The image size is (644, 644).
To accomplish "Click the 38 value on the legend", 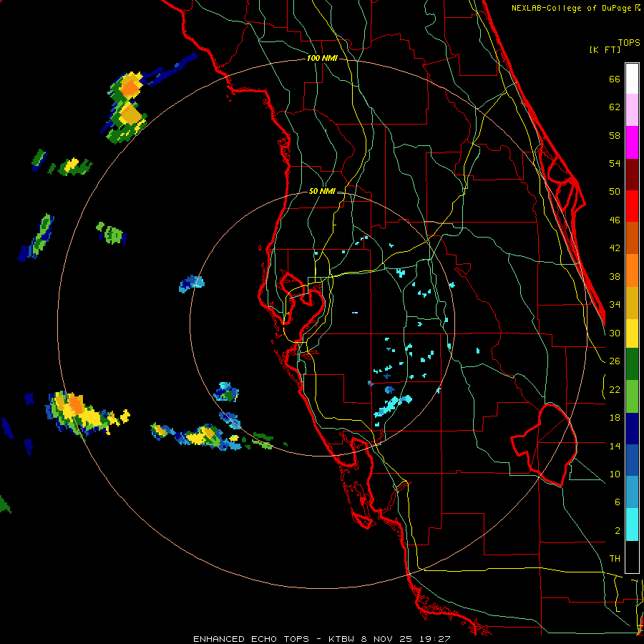I will [615, 277].
